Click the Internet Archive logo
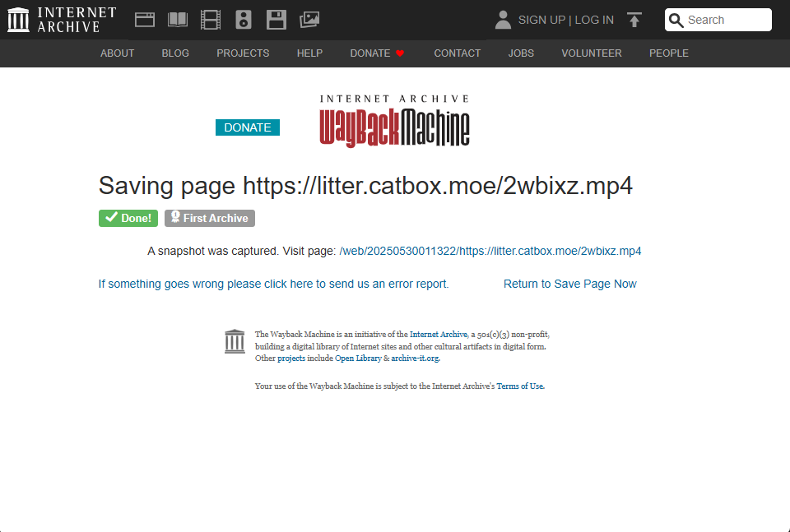Image resolution: width=790 pixels, height=532 pixels. pyautogui.click(x=62, y=20)
